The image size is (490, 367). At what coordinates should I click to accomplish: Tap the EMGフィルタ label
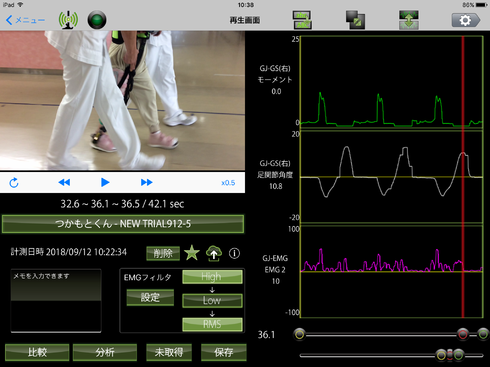[x=147, y=277]
